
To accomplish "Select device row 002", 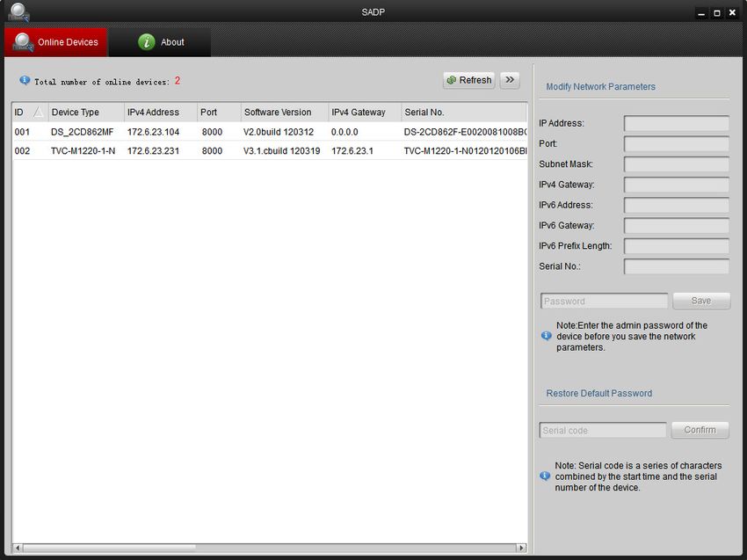I will [269, 151].
